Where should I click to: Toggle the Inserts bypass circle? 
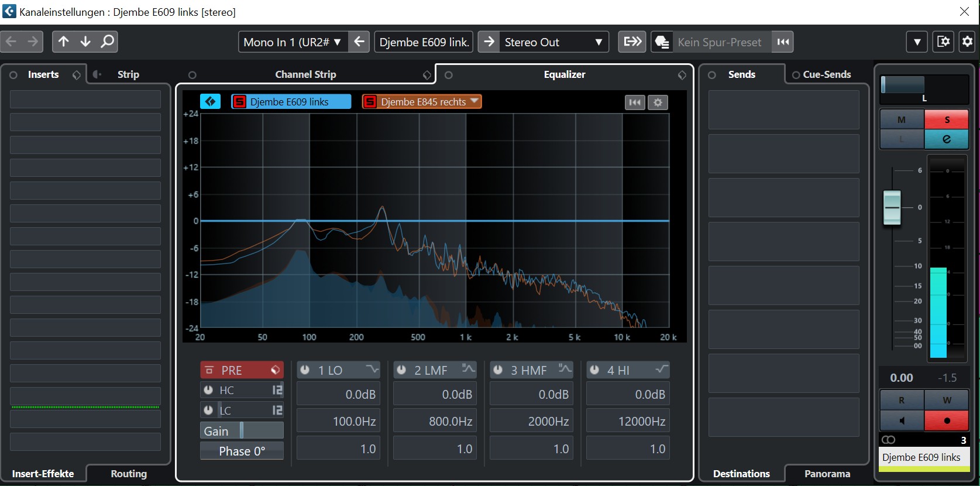tap(13, 75)
